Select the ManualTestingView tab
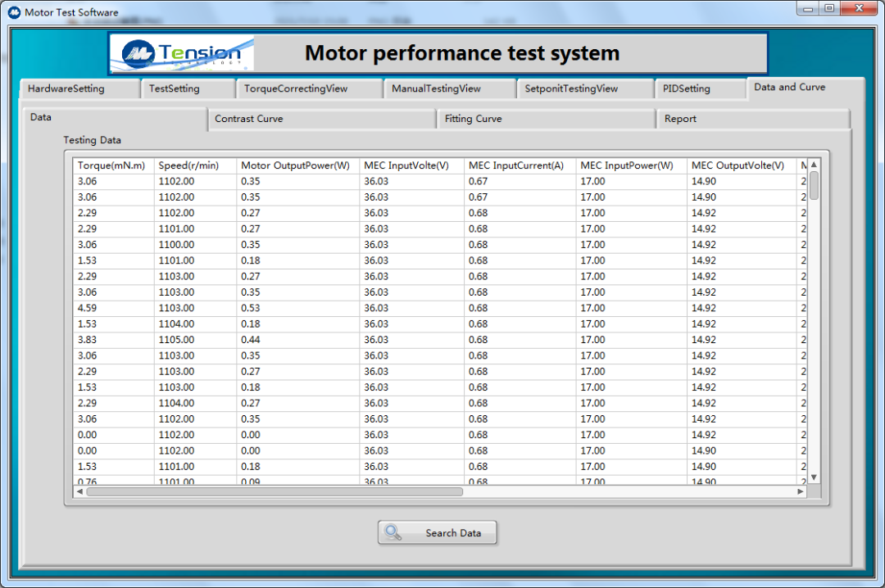Viewport: 885px width, 588px height. tap(450, 88)
